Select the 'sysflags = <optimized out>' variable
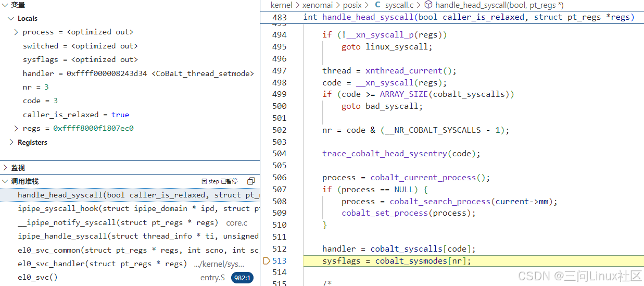 80,59
